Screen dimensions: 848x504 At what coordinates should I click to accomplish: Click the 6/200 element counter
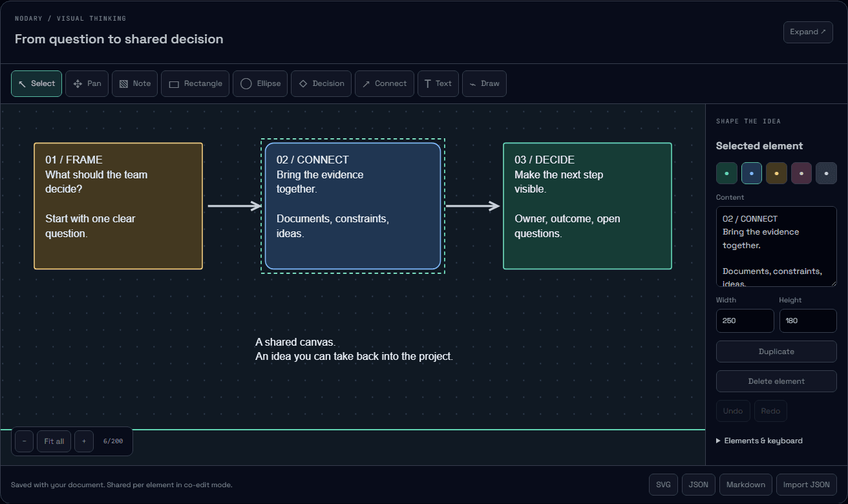coord(113,441)
